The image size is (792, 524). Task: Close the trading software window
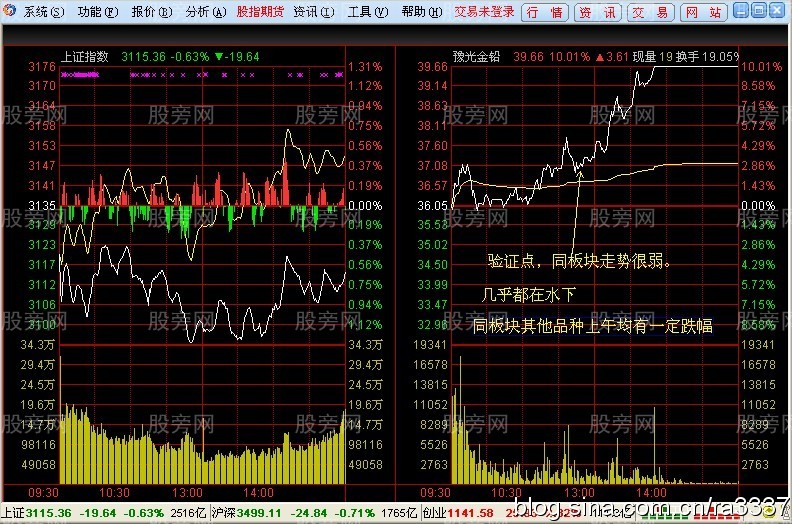pyautogui.click(x=777, y=10)
